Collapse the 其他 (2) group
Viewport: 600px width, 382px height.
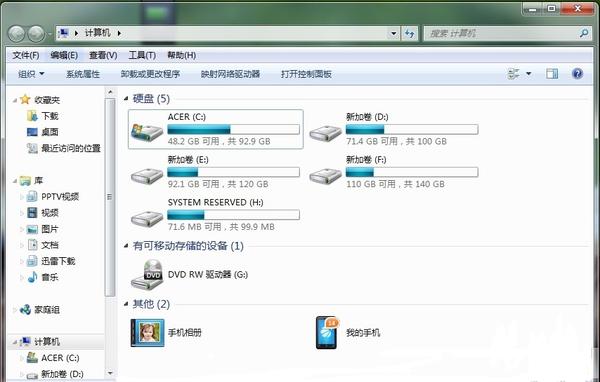(x=126, y=304)
